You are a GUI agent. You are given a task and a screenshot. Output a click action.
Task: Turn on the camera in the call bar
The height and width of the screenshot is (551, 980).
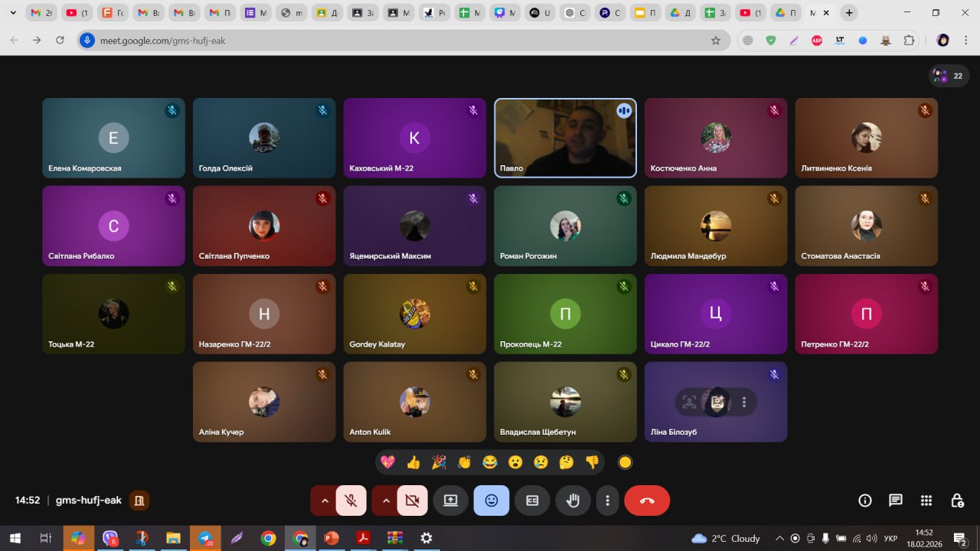click(x=413, y=500)
